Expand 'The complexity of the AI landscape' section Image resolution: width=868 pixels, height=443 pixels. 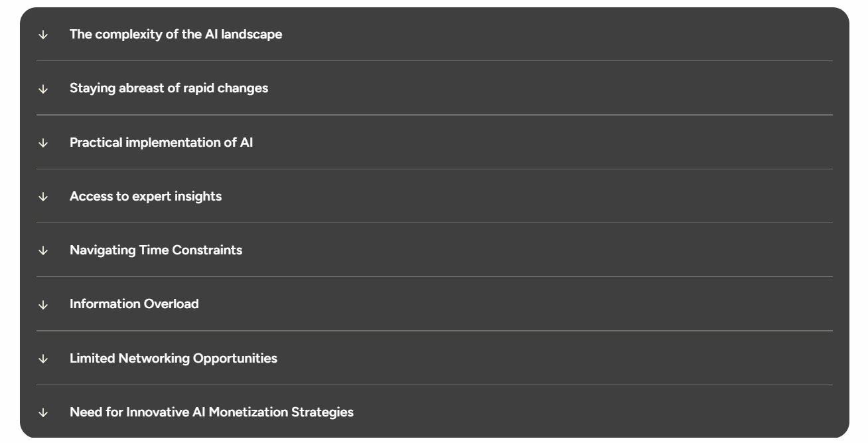(176, 35)
